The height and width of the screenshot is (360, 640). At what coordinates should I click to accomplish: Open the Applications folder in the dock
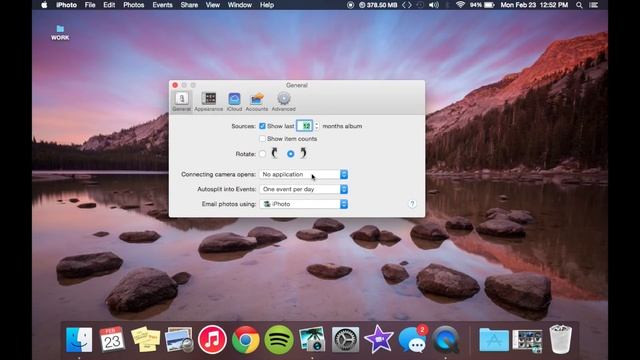[x=494, y=340]
